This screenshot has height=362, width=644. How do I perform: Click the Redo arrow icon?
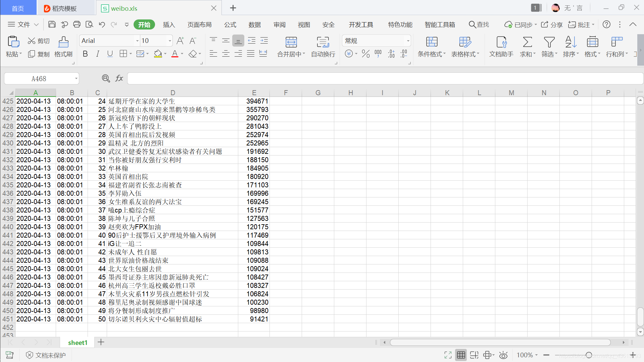point(114,24)
